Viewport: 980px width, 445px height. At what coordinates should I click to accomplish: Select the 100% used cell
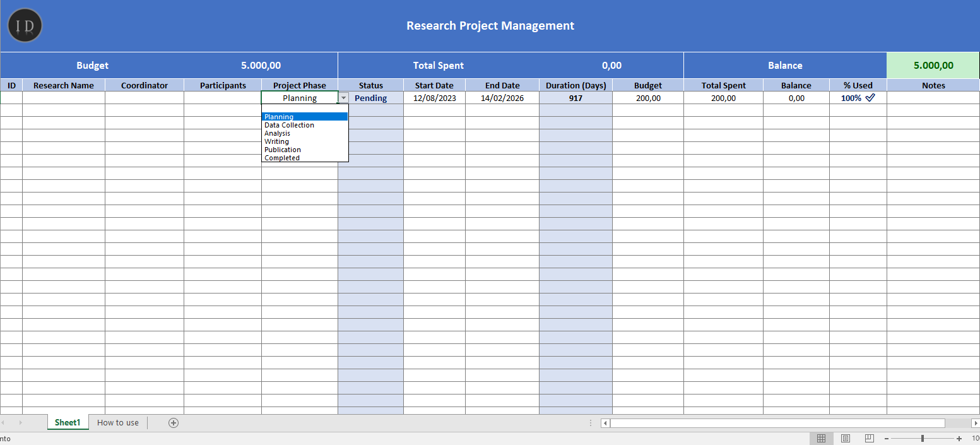(858, 98)
